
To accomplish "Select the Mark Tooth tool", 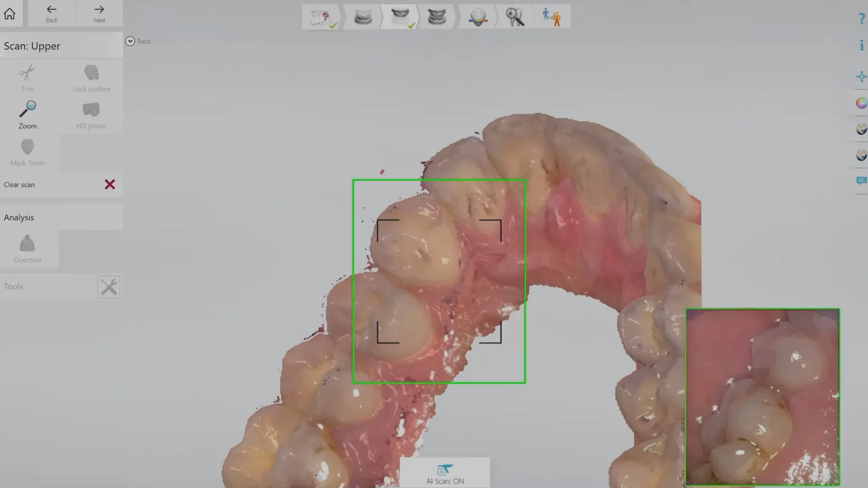I will click(x=27, y=153).
